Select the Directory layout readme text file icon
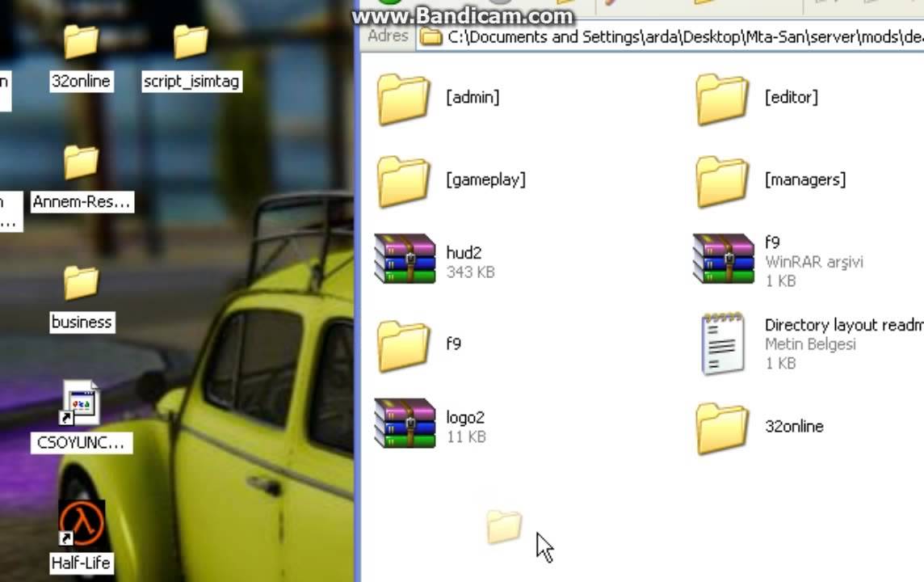Image resolution: width=924 pixels, height=582 pixels. [722, 344]
